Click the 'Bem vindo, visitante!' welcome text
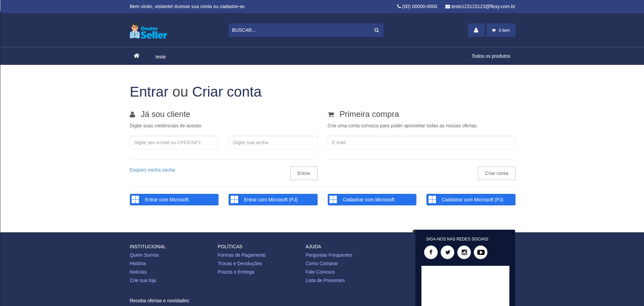Image resolution: width=644 pixels, height=306 pixels. 152,6
